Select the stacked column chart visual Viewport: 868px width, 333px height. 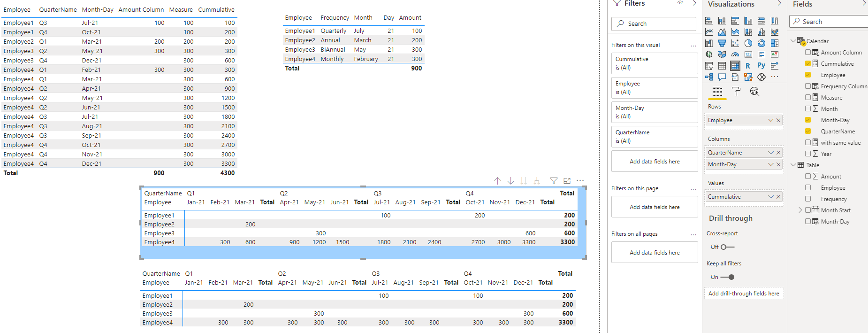coord(722,21)
